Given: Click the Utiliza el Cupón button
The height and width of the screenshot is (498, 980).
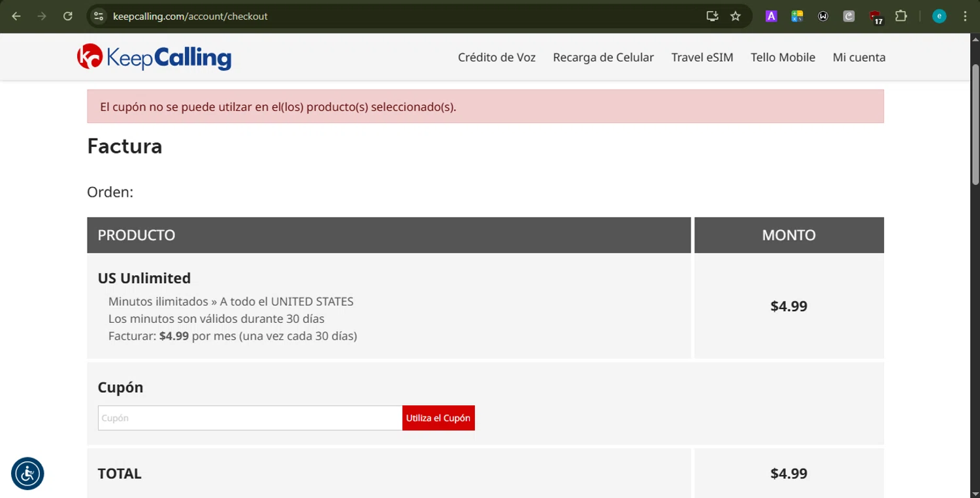Looking at the screenshot, I should coord(438,418).
